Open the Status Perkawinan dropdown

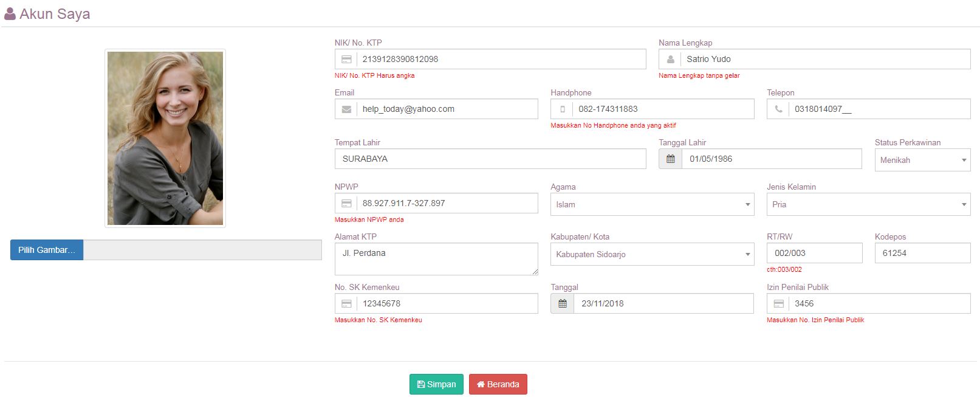922,161
